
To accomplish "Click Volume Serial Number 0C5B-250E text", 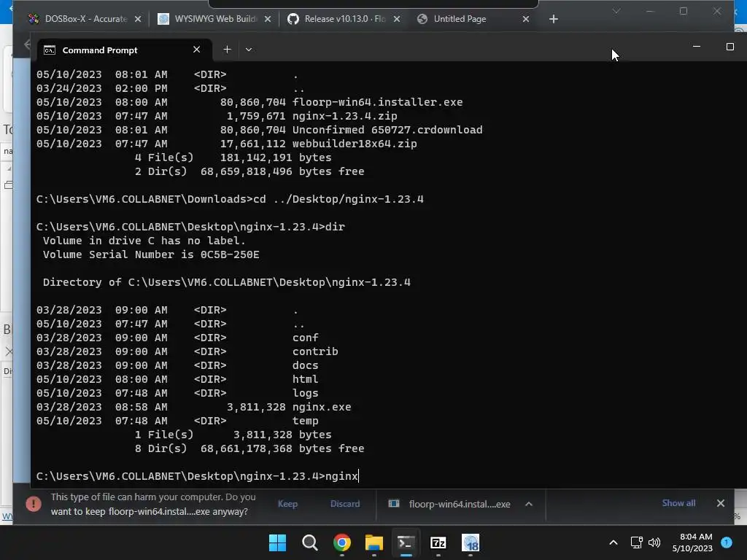I will [x=151, y=254].
